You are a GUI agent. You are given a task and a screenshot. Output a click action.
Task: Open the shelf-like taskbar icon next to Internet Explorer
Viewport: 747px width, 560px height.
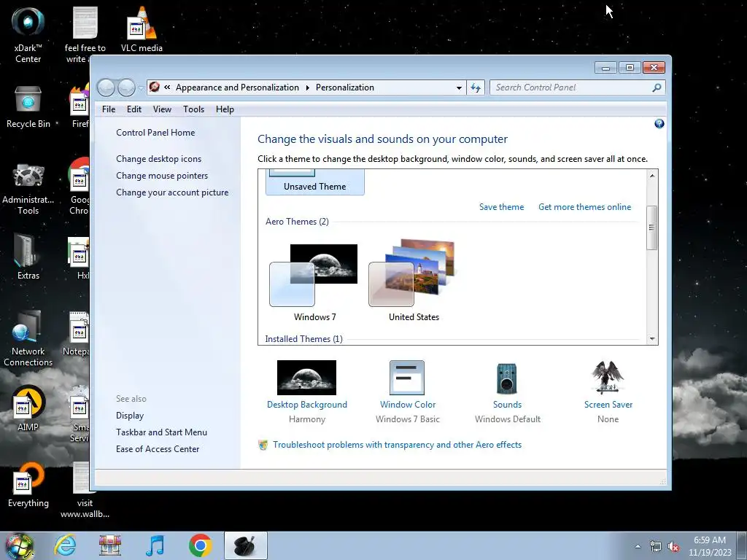pyautogui.click(x=110, y=545)
